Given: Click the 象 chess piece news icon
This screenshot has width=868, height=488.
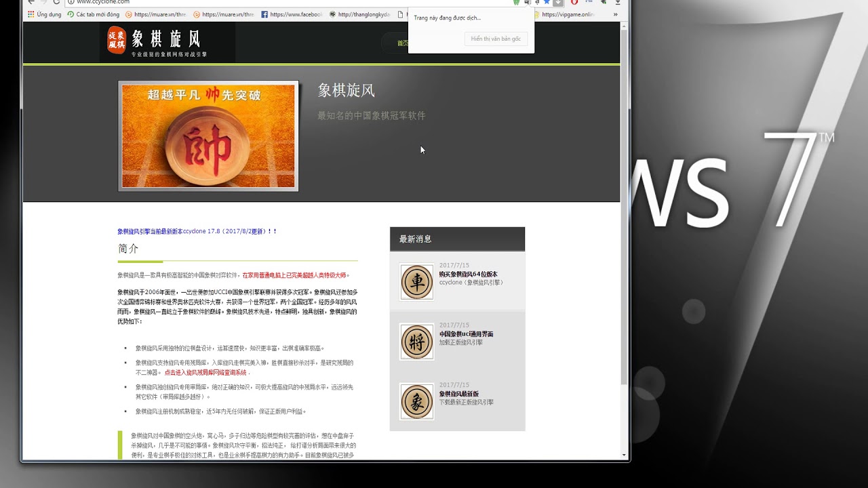Looking at the screenshot, I should pyautogui.click(x=416, y=401).
